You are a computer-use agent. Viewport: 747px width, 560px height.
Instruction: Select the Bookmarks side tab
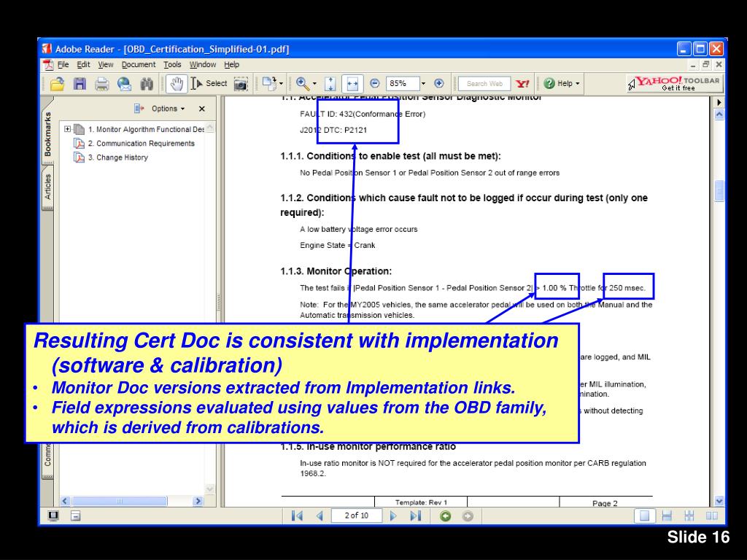pos(47,134)
